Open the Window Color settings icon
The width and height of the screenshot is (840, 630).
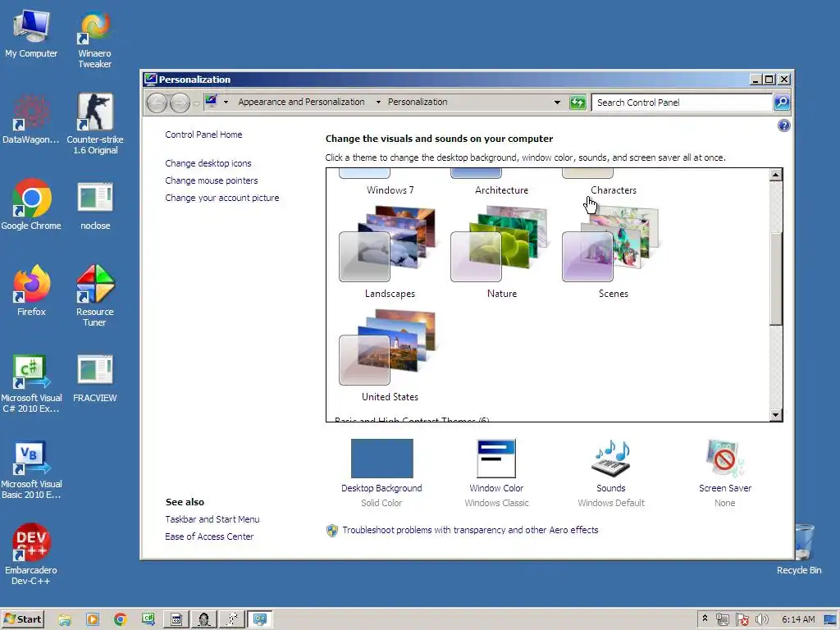[496, 459]
